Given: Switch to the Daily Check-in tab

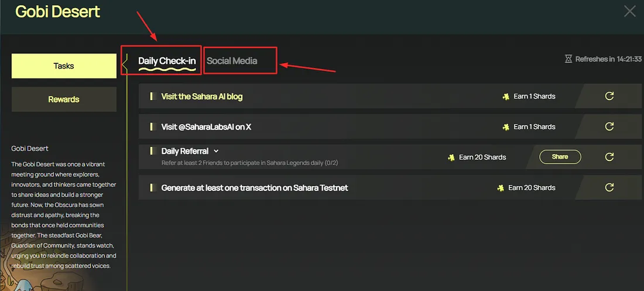Looking at the screenshot, I should (x=167, y=61).
